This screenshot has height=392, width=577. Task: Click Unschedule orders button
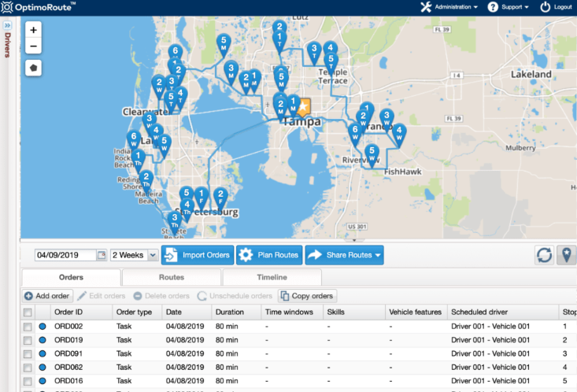click(235, 296)
